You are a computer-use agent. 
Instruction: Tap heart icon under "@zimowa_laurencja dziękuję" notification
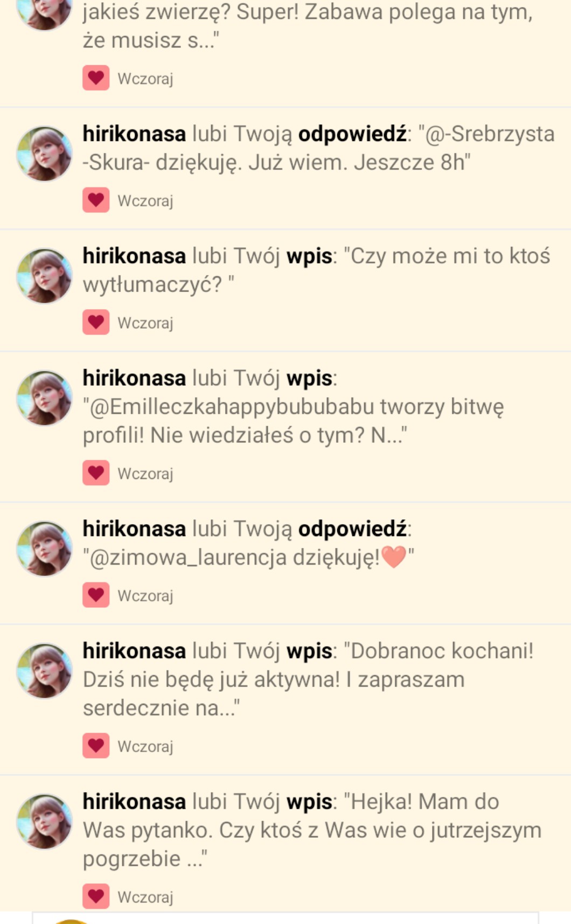click(x=96, y=595)
